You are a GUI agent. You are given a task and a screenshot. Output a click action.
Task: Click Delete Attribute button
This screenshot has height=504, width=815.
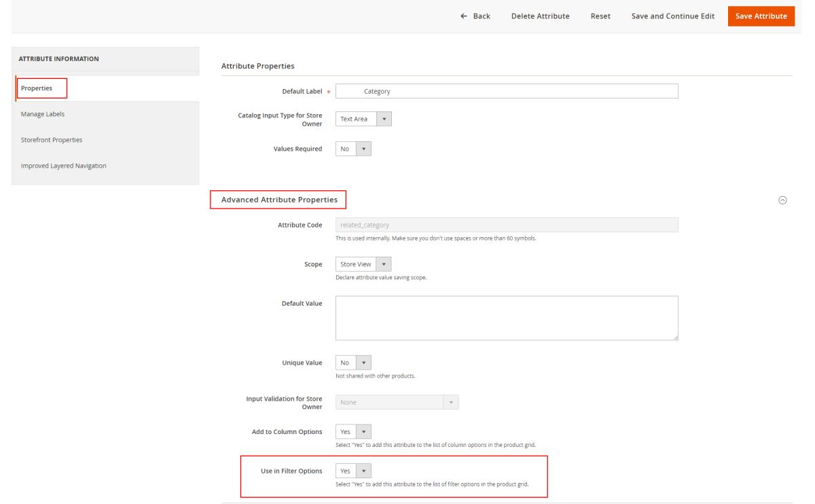541,16
